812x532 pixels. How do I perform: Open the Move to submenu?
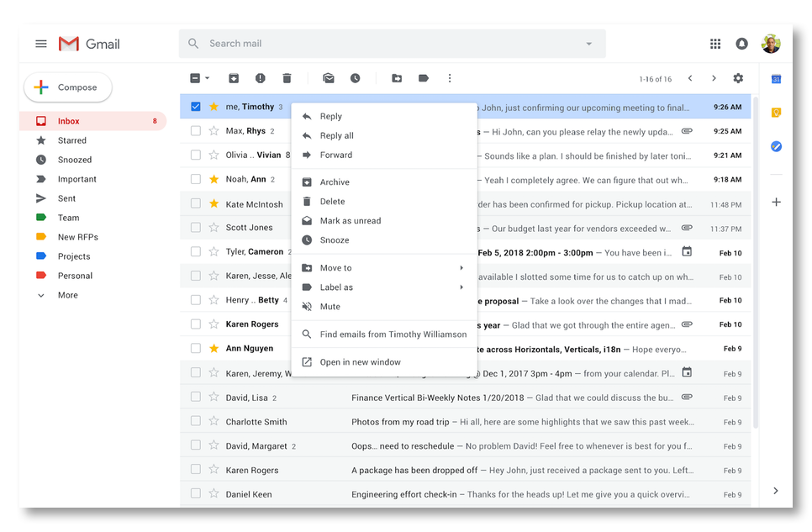click(x=336, y=267)
